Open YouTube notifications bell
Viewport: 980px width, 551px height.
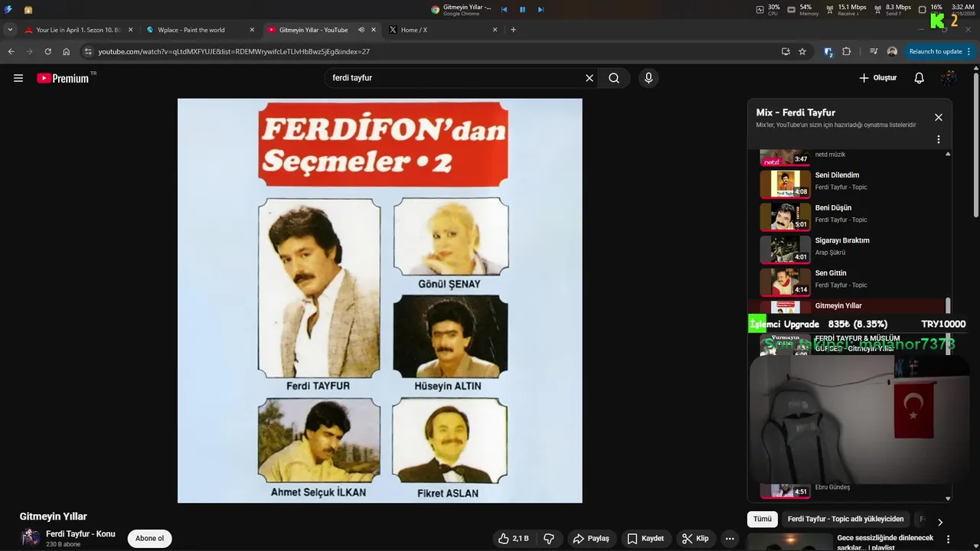tap(920, 78)
